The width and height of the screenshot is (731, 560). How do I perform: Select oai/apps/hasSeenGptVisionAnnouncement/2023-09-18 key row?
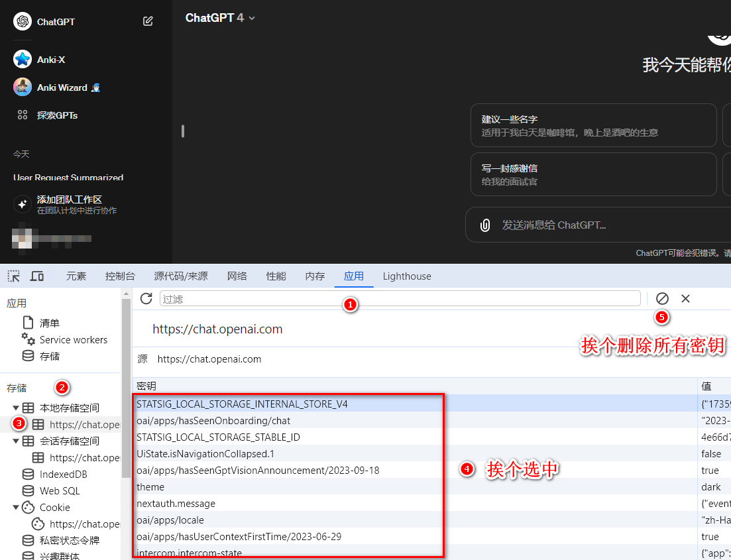click(415, 470)
